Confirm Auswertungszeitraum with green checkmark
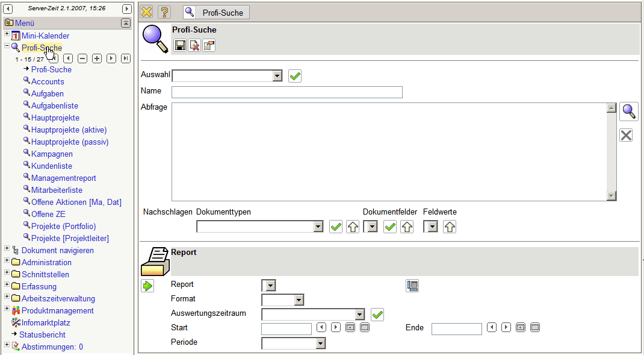Image resolution: width=644 pixels, height=355 pixels. click(x=377, y=315)
